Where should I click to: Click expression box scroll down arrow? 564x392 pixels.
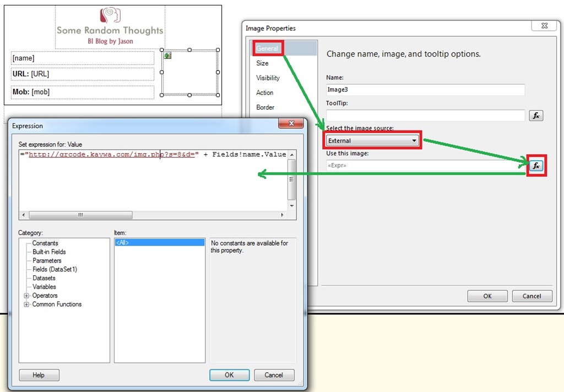(292, 206)
